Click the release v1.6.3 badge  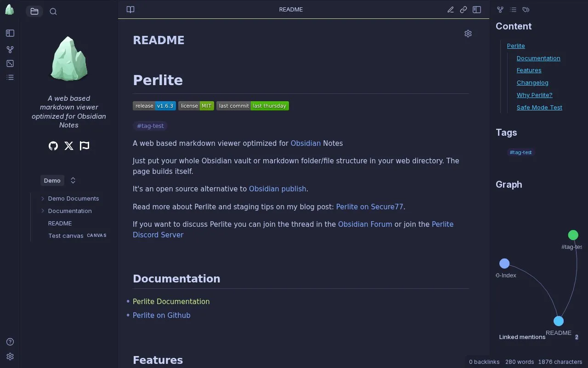[x=154, y=106]
